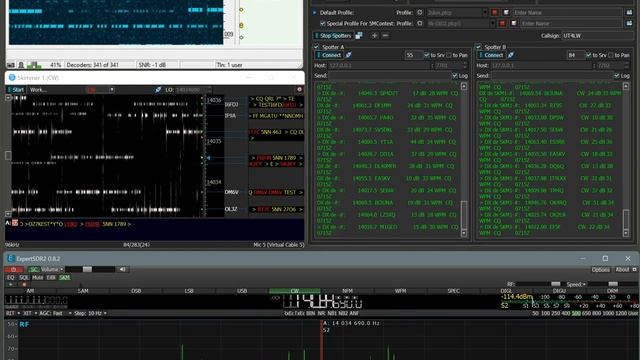Open the Speed dropdown arrow
This screenshot has width=640, height=360.
[x=584, y=284]
